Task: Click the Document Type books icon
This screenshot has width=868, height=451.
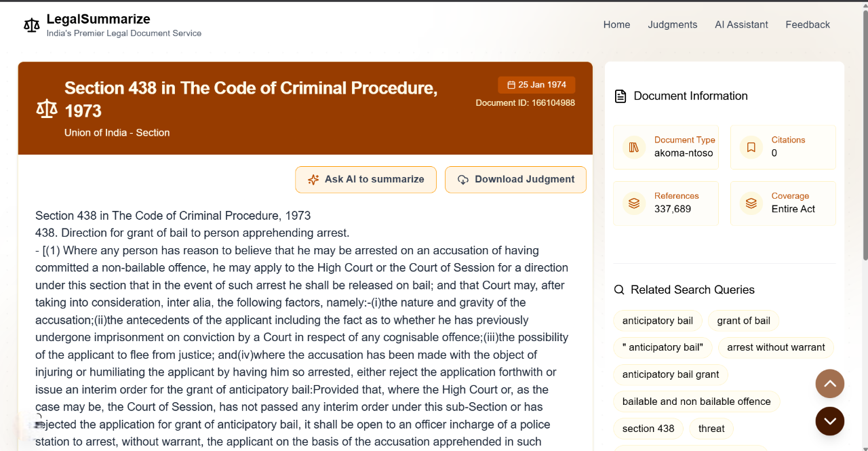Action: [x=634, y=147]
